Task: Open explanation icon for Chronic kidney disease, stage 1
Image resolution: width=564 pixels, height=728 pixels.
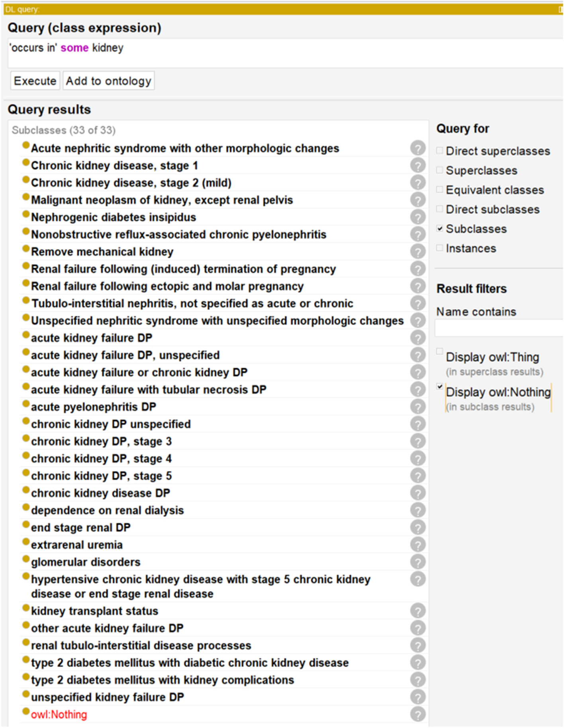Action: click(418, 165)
